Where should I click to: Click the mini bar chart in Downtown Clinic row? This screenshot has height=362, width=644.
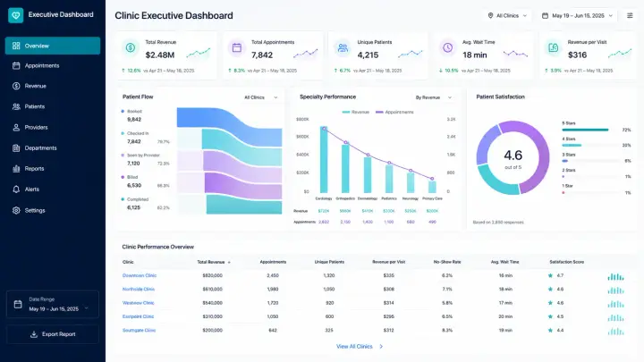(x=615, y=277)
